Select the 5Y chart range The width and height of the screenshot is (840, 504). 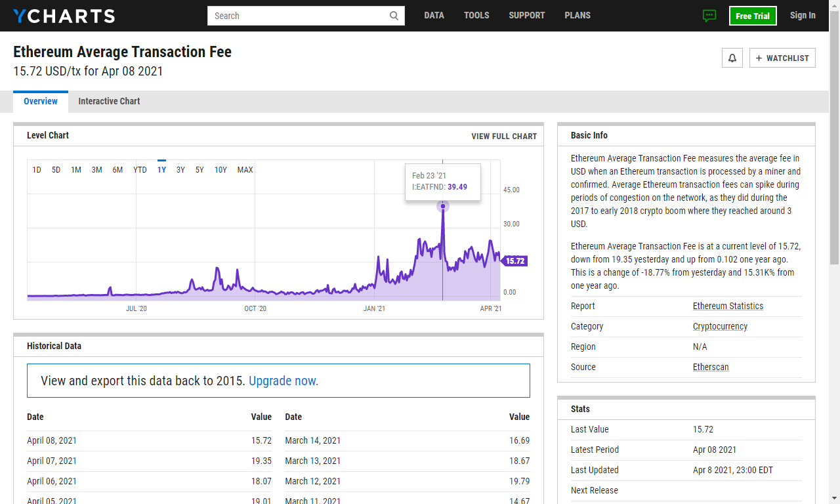pos(199,170)
